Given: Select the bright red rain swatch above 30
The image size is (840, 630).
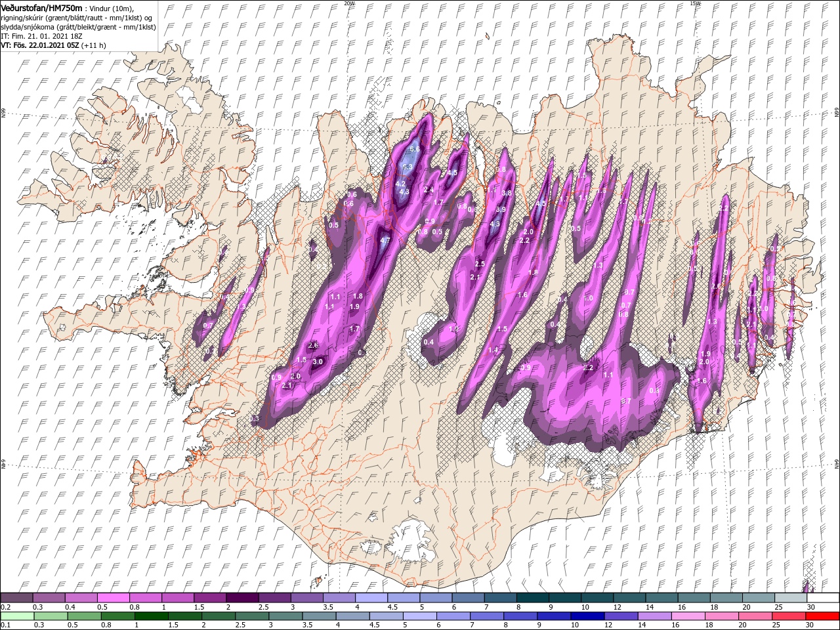Looking at the screenshot, I should tap(822, 616).
